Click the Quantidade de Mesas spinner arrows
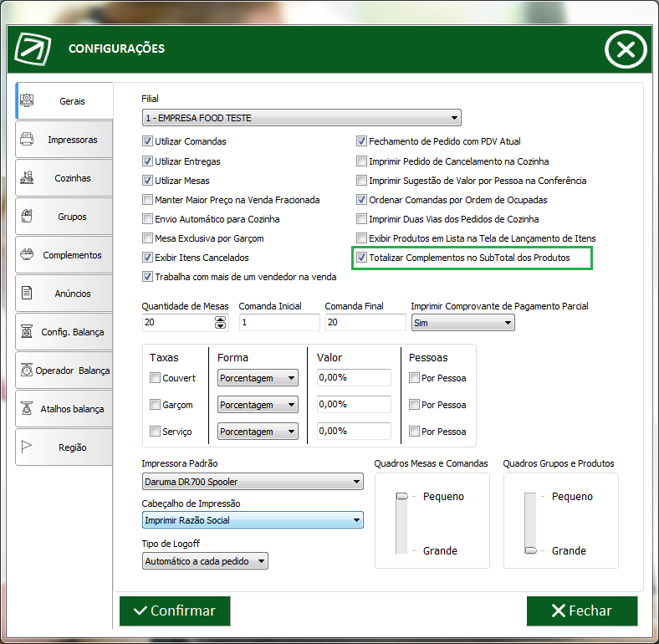The width and height of the screenshot is (659, 644). pos(220,323)
